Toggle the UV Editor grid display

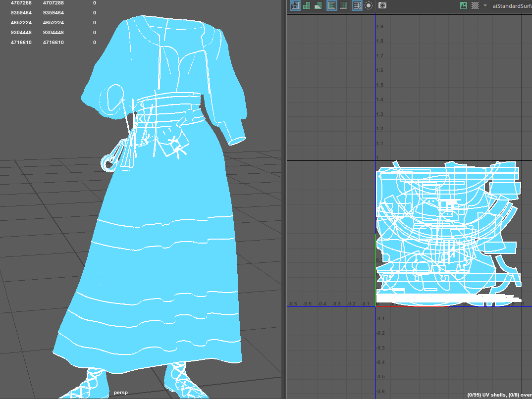click(x=357, y=5)
